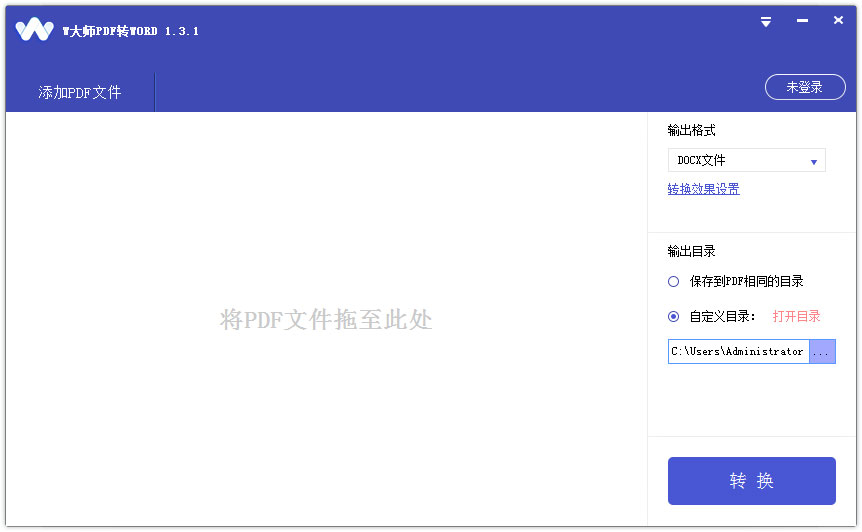This screenshot has height=532, width=862.
Task: Select 保存到PDF相同的目录 radio button
Action: [674, 281]
